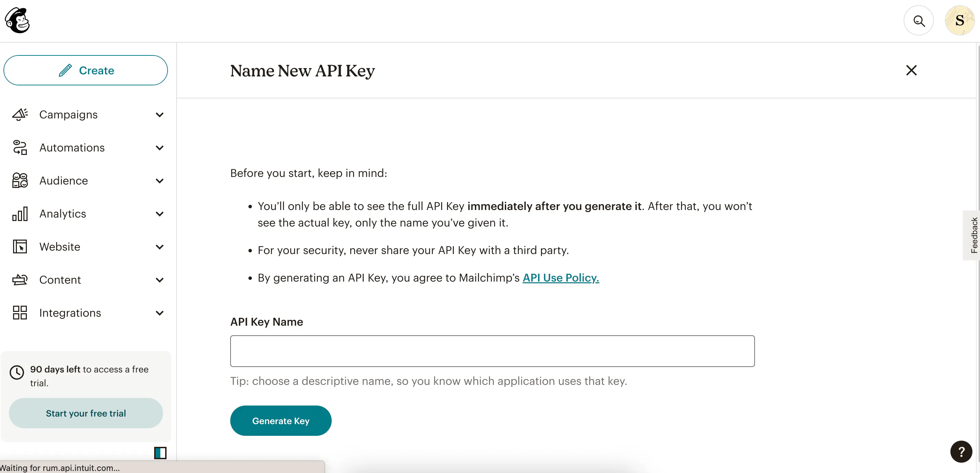Click Start your free trial

click(86, 413)
